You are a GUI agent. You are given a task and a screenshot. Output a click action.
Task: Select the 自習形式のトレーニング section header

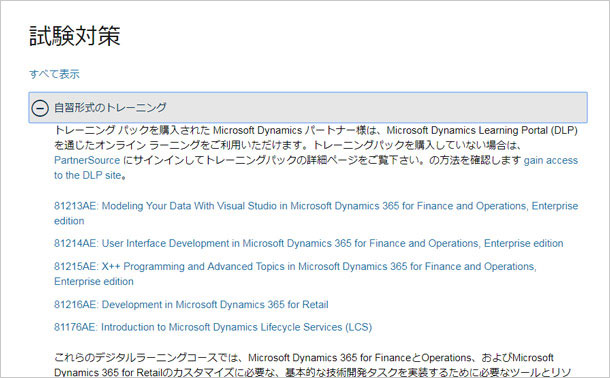308,107
